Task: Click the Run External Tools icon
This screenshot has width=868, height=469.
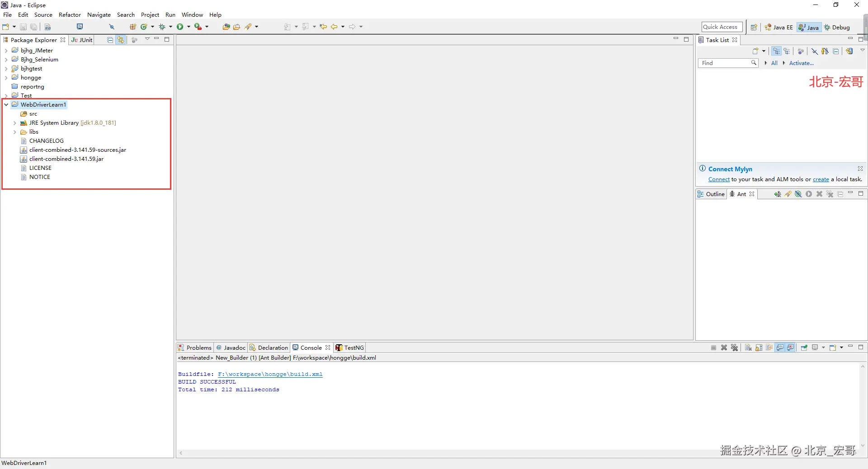Action: tap(198, 27)
